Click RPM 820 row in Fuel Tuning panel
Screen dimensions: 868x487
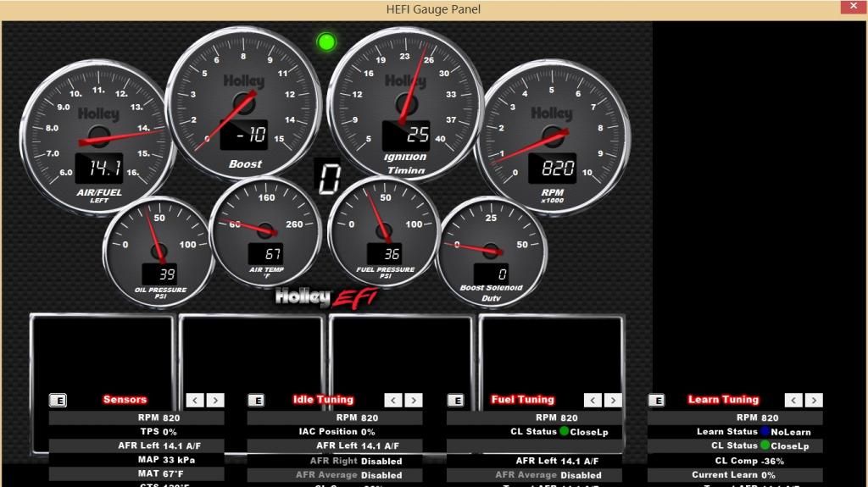pos(535,418)
